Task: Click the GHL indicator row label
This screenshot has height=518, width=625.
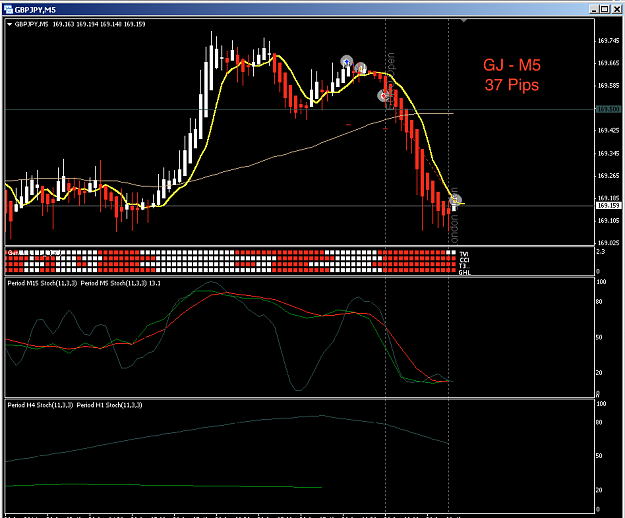Action: pos(464,273)
